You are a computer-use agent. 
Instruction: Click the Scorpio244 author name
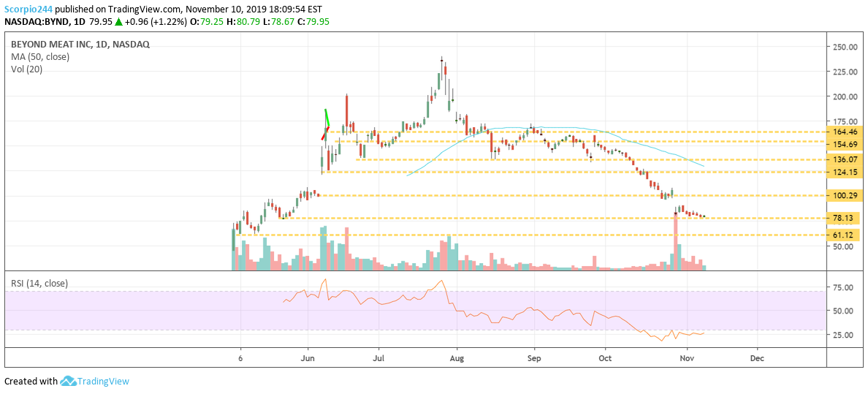(x=27, y=10)
